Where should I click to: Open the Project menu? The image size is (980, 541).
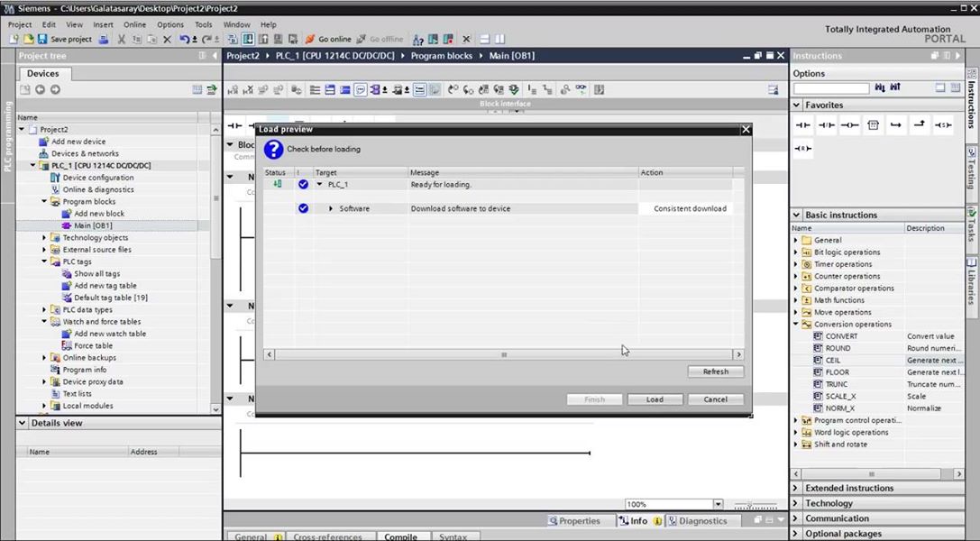pyautogui.click(x=19, y=24)
